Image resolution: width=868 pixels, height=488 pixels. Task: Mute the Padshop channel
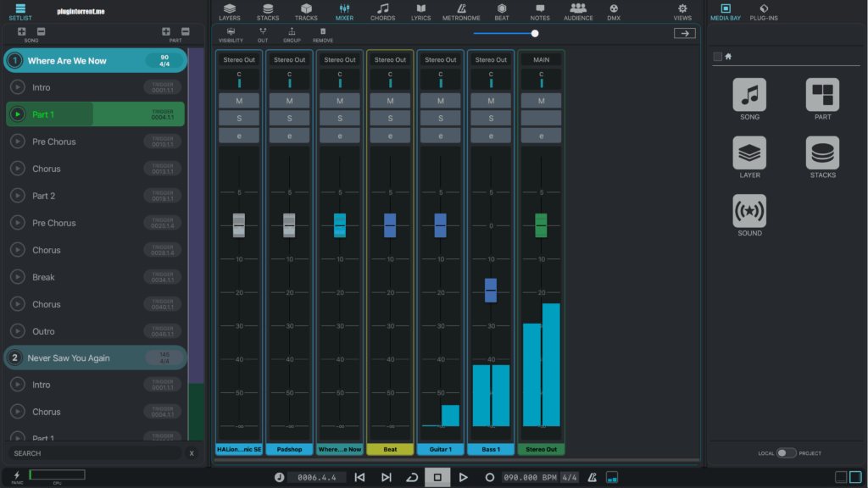tap(290, 101)
